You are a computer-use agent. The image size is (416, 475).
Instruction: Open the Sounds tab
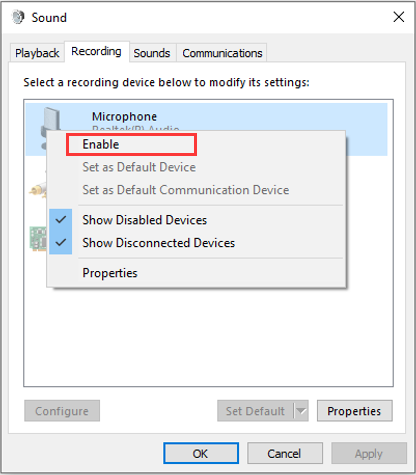(x=152, y=53)
